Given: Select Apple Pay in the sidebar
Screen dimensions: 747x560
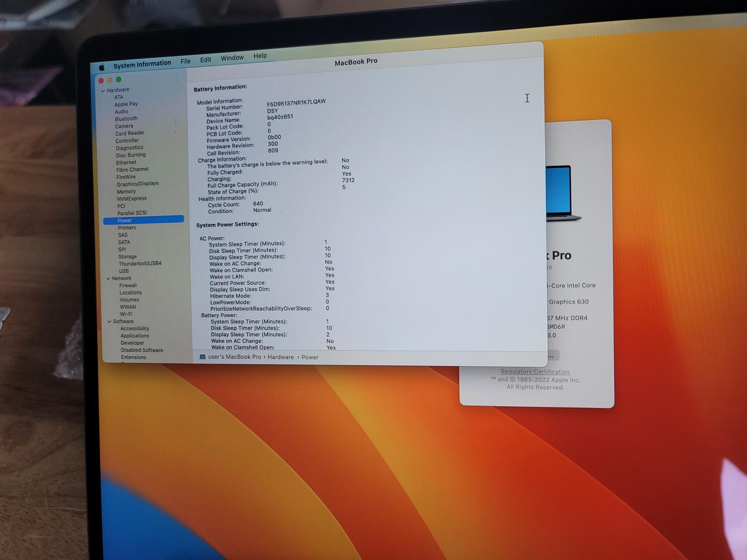Looking at the screenshot, I should [126, 104].
